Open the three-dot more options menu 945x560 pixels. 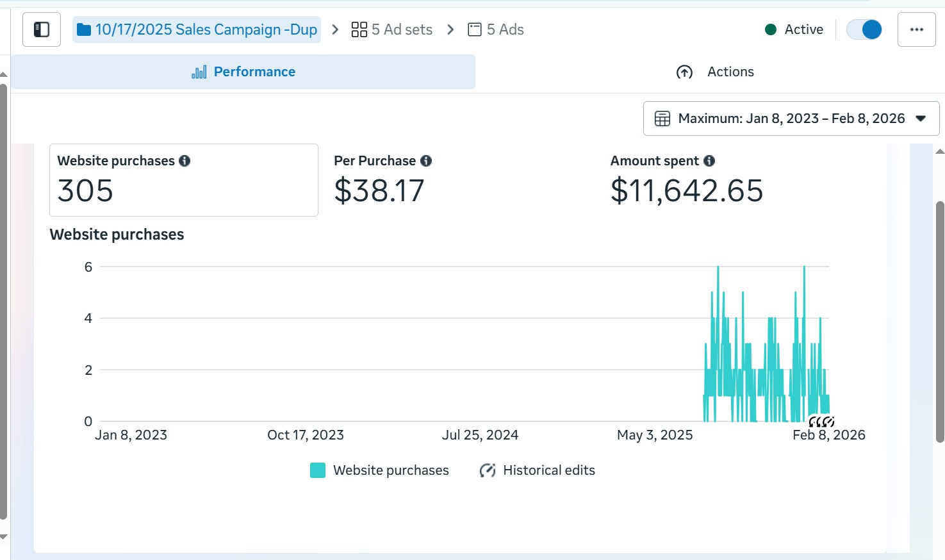(x=916, y=29)
